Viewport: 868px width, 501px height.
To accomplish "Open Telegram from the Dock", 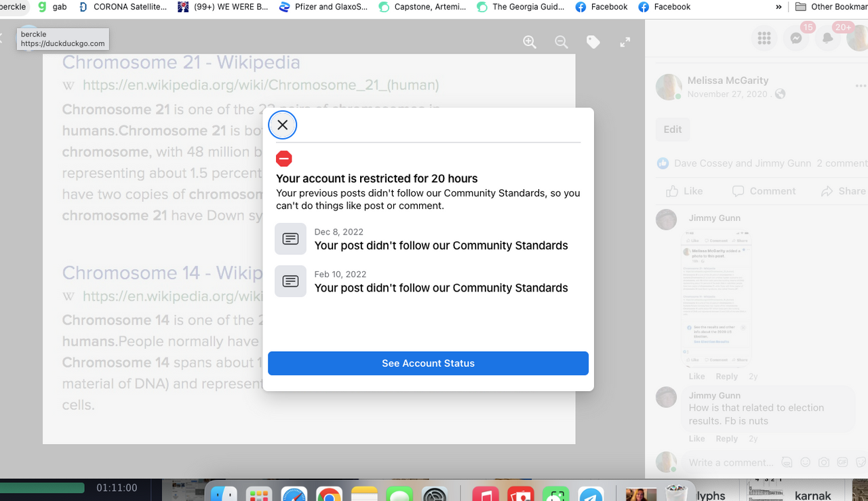I will pos(591,496).
